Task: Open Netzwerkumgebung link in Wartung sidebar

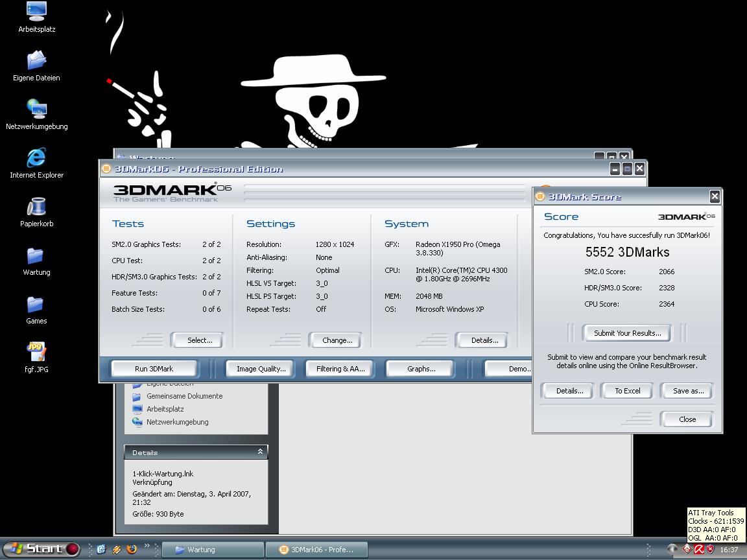Action: tap(177, 421)
